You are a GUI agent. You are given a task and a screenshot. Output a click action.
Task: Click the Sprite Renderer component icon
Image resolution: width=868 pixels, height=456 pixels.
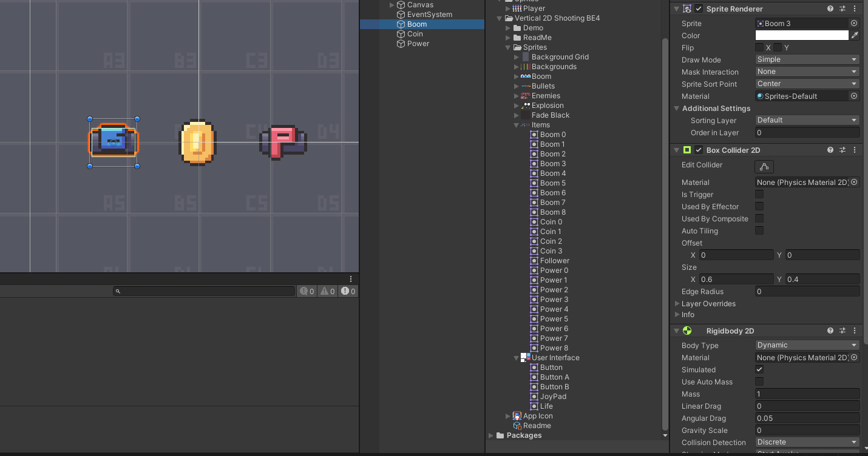[x=687, y=9]
